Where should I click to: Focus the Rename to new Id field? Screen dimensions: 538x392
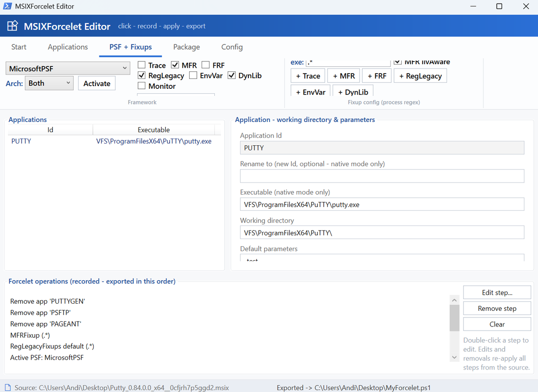pyautogui.click(x=382, y=176)
